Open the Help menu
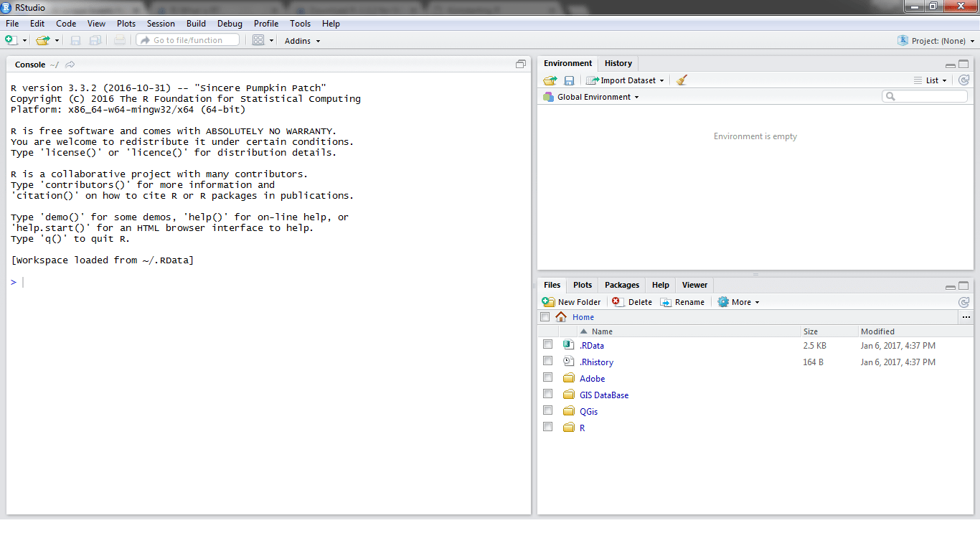This screenshot has width=980, height=551. [x=331, y=24]
